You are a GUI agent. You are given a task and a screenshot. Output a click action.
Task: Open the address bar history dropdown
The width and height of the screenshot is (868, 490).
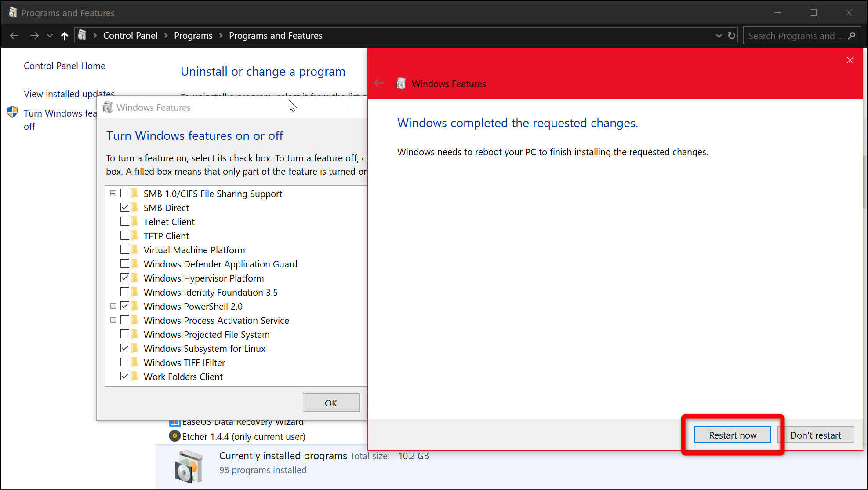719,36
